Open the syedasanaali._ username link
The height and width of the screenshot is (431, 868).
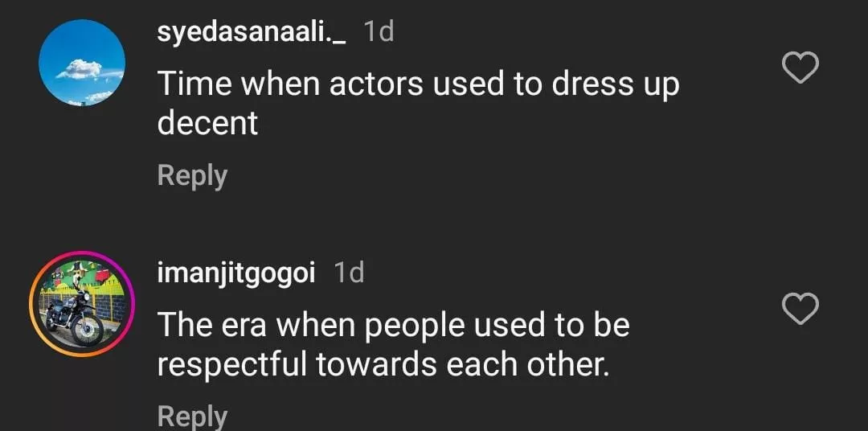252,32
